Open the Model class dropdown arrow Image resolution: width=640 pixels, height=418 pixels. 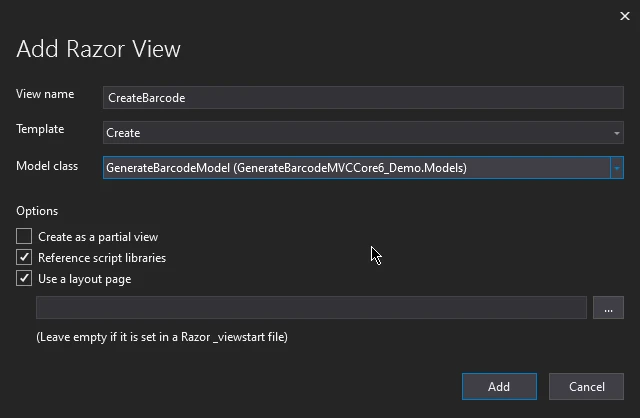tap(617, 168)
